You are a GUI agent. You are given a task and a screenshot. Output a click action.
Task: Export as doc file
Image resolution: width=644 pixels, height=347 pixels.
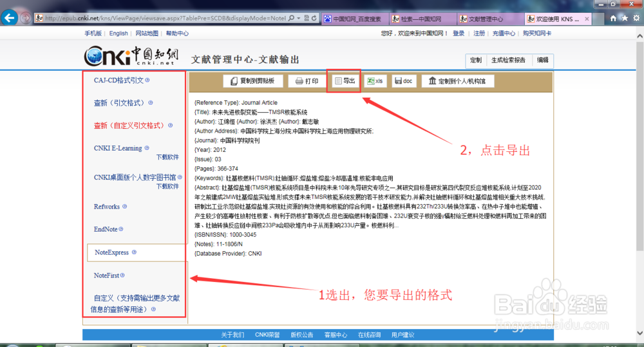coord(404,81)
